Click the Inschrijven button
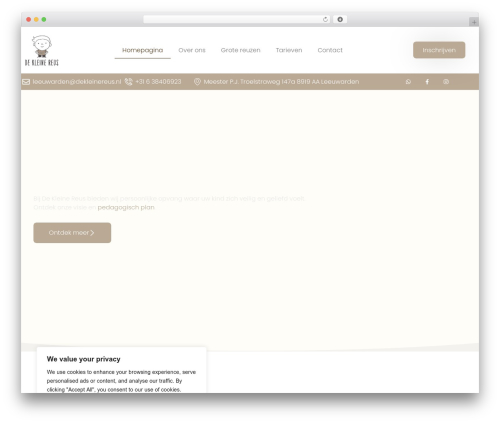This screenshot has height=423, width=500. 439,50
